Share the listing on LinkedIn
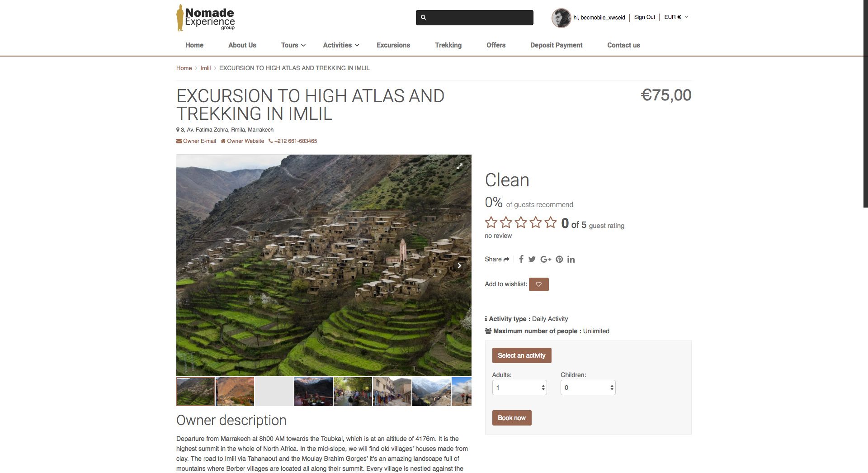The height and width of the screenshot is (473, 868). coord(571,260)
